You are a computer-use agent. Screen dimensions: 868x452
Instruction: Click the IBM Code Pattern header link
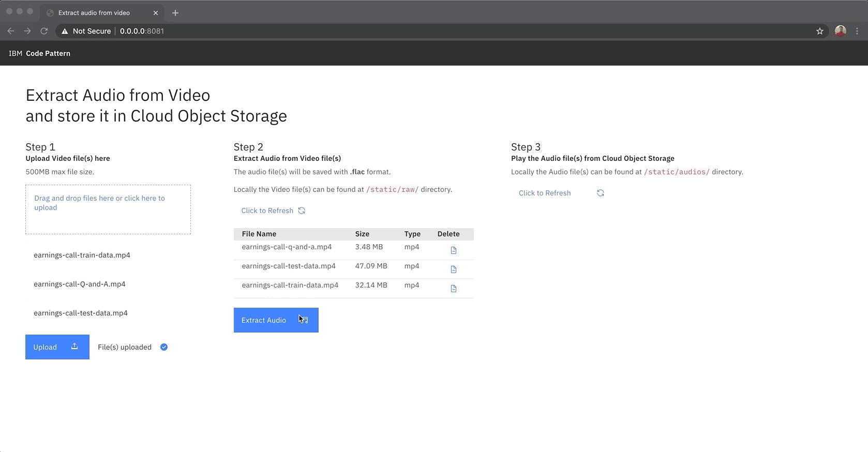pos(39,53)
